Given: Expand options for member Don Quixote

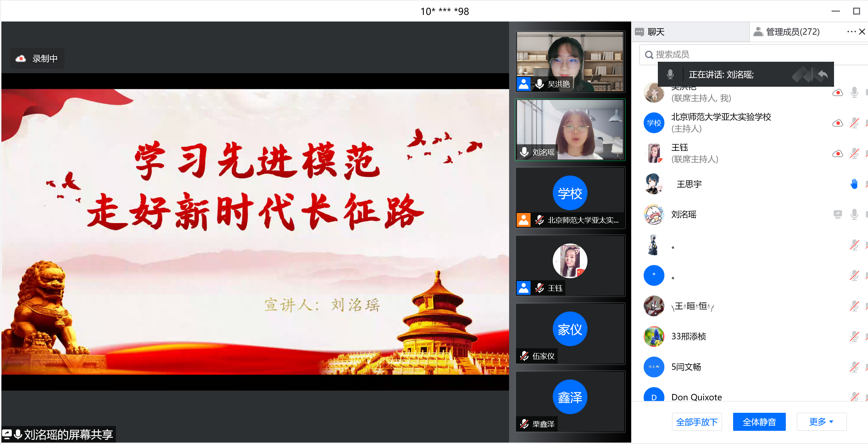Looking at the screenshot, I should click(x=696, y=397).
